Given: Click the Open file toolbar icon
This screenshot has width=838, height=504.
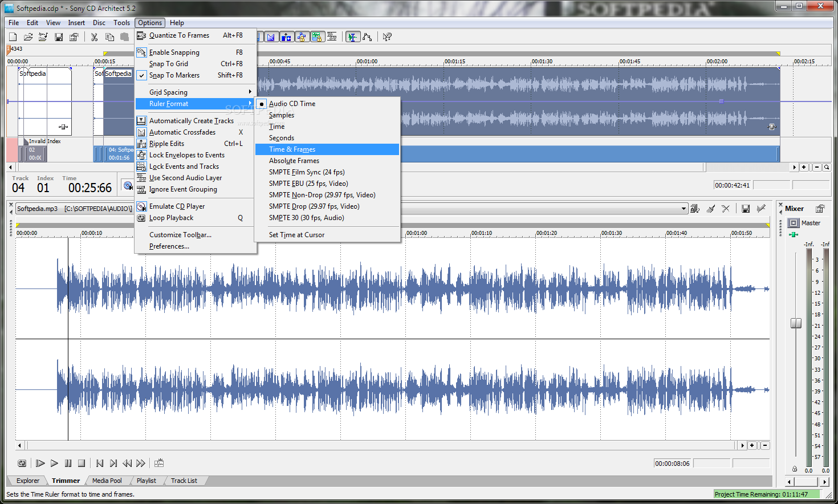Looking at the screenshot, I should (x=28, y=37).
